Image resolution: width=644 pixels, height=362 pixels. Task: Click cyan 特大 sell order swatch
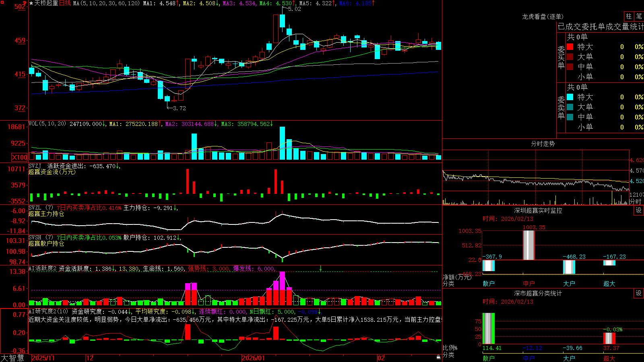click(570, 97)
